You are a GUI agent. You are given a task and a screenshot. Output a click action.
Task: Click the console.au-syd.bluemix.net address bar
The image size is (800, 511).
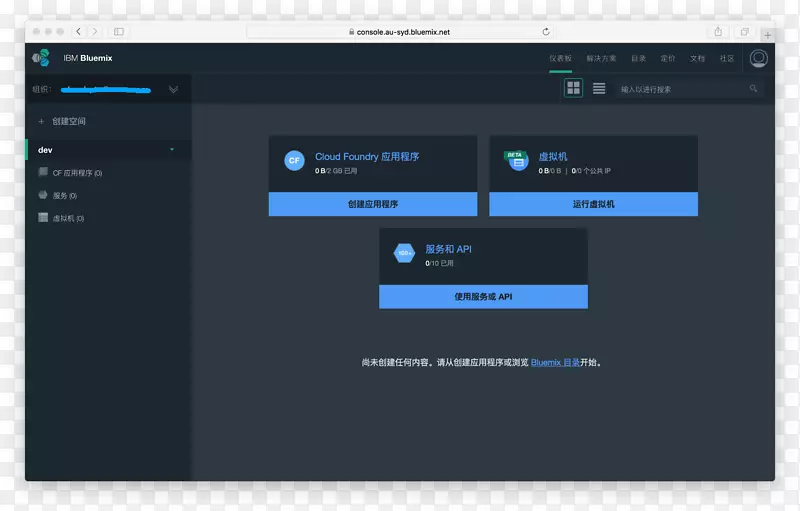(x=401, y=32)
